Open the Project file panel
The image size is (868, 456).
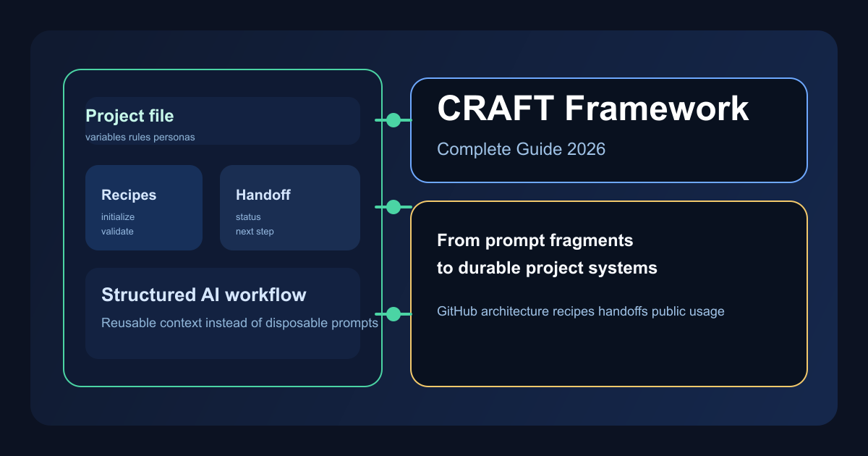[223, 120]
